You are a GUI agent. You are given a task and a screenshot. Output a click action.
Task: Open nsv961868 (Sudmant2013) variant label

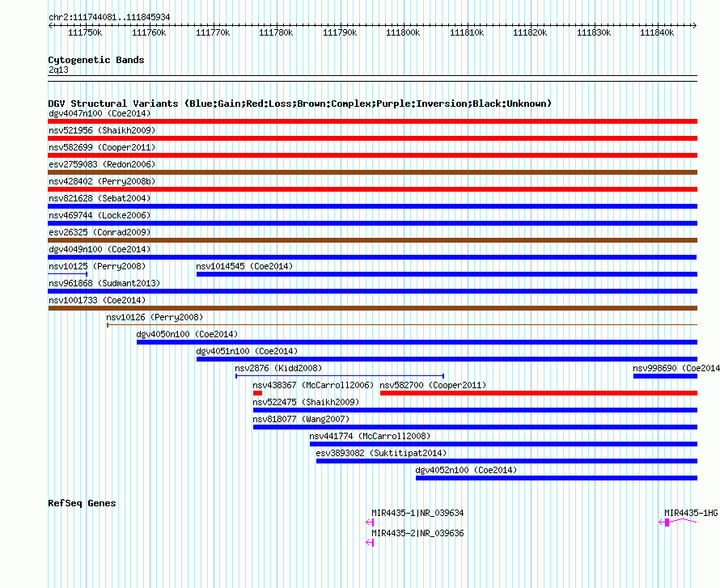(104, 283)
